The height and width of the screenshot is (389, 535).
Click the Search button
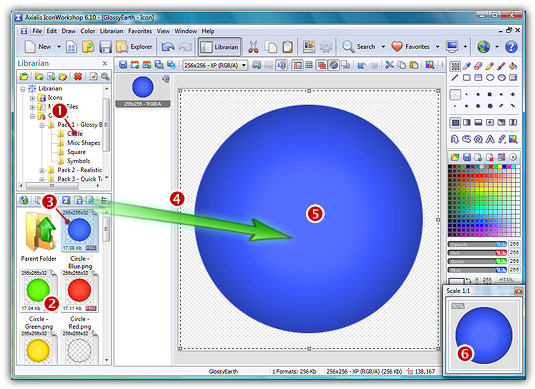tap(359, 47)
